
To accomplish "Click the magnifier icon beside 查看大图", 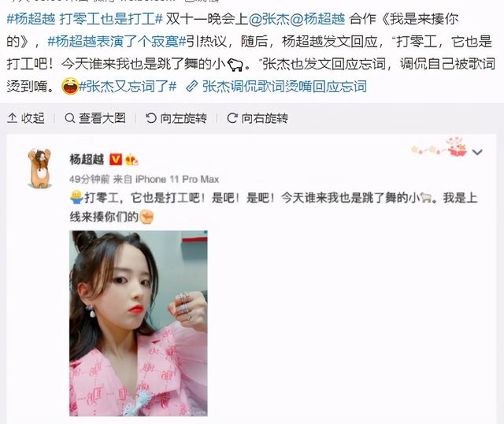I will 70,118.
